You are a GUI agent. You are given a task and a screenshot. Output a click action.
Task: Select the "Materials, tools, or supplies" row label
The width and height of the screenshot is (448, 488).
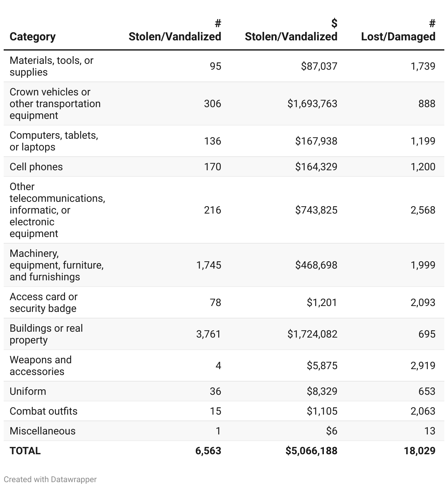click(x=51, y=66)
